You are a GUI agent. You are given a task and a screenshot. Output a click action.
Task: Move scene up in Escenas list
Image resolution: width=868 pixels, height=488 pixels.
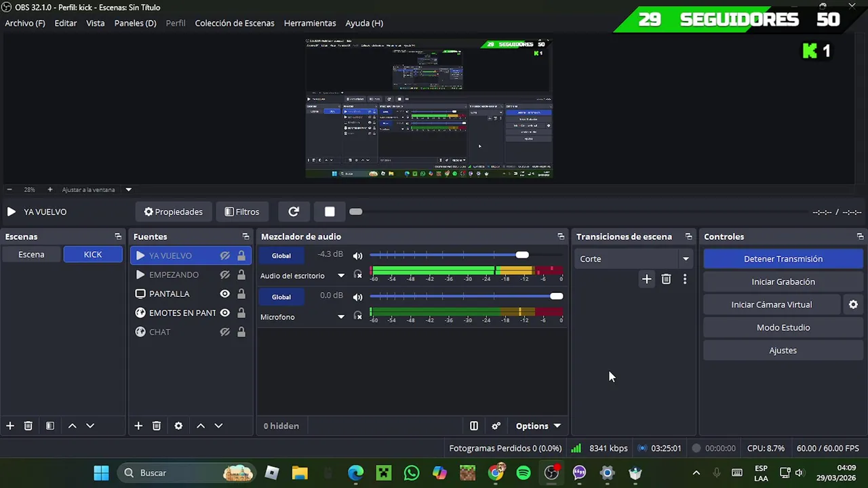coord(72,426)
